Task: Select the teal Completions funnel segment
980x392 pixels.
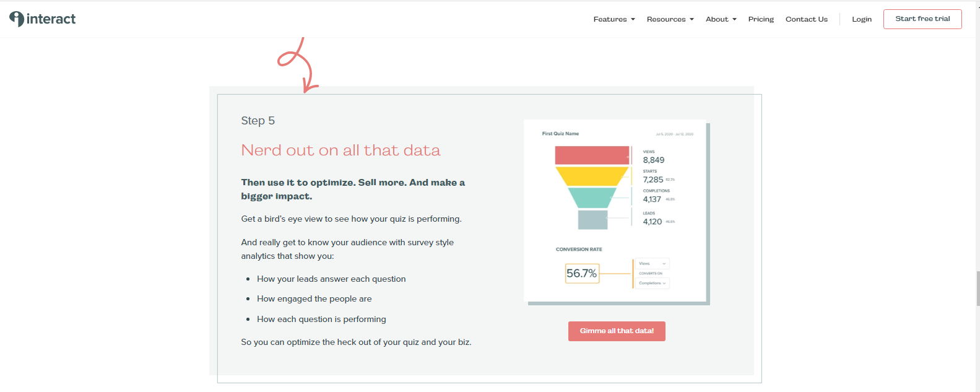Action: pos(592,198)
